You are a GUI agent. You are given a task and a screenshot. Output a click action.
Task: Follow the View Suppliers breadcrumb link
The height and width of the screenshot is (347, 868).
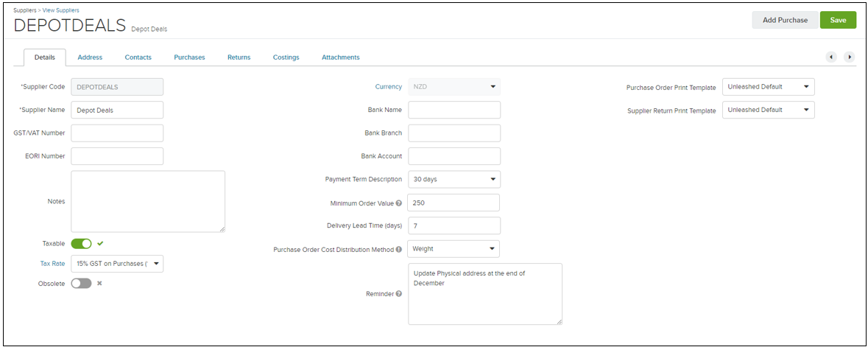pyautogui.click(x=61, y=10)
